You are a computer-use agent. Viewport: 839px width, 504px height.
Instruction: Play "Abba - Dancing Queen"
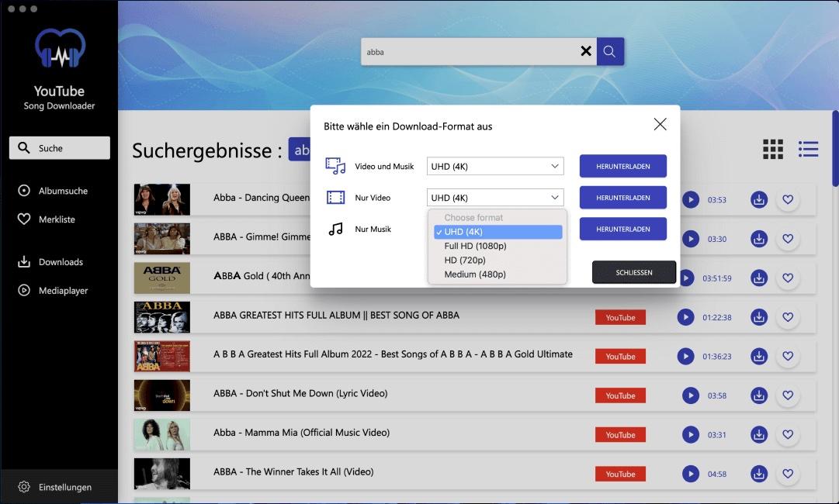point(690,199)
